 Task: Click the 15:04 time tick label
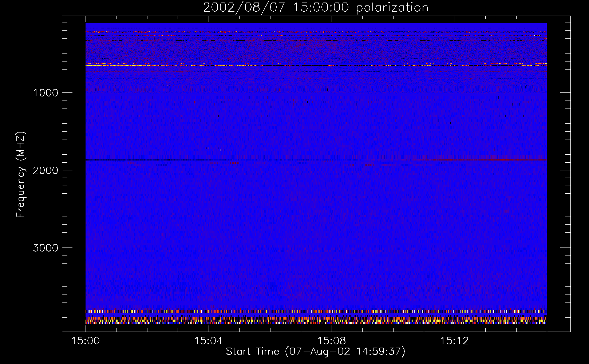[208, 341]
